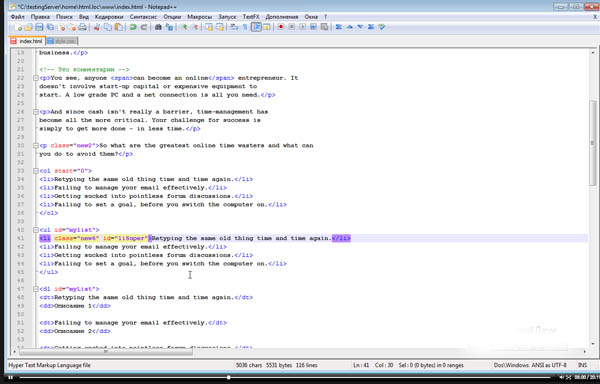Viewport: 600px width, 384px height.
Task: Click the Cut scissors icon
Action: [97, 27]
